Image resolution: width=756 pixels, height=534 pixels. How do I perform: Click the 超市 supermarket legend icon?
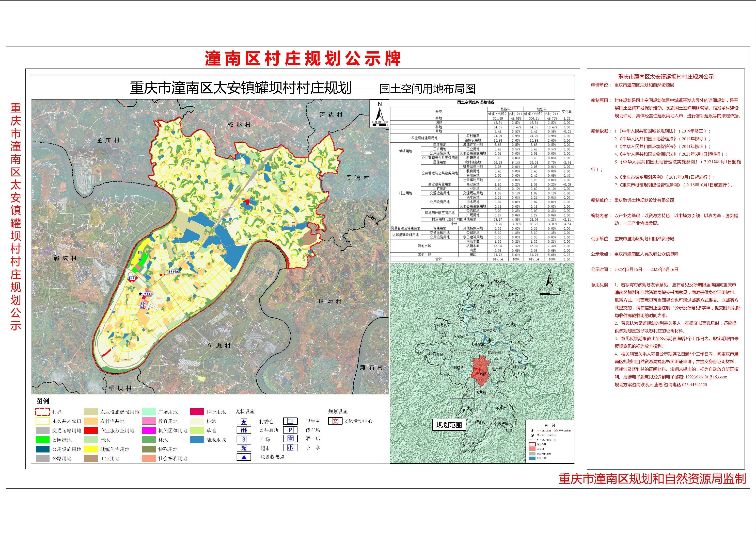[x=244, y=448]
